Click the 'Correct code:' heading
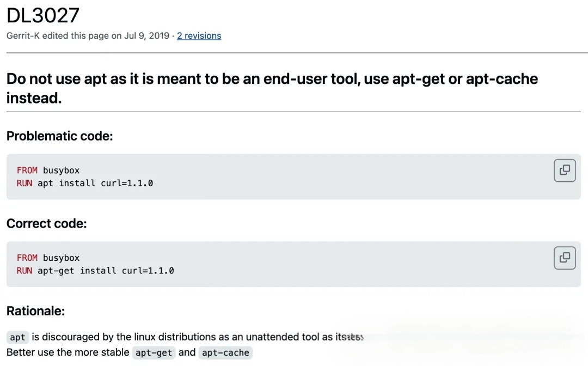588x366 pixels. click(x=46, y=223)
